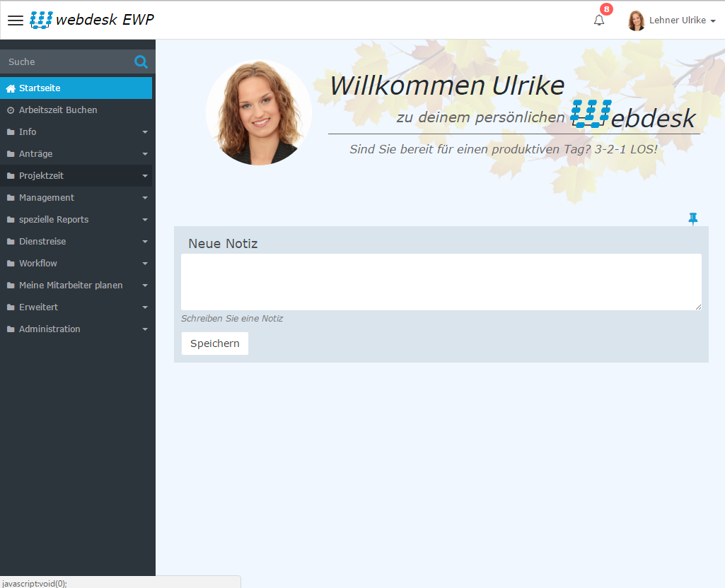Toggle the hamburger menu sidebar

[15, 20]
